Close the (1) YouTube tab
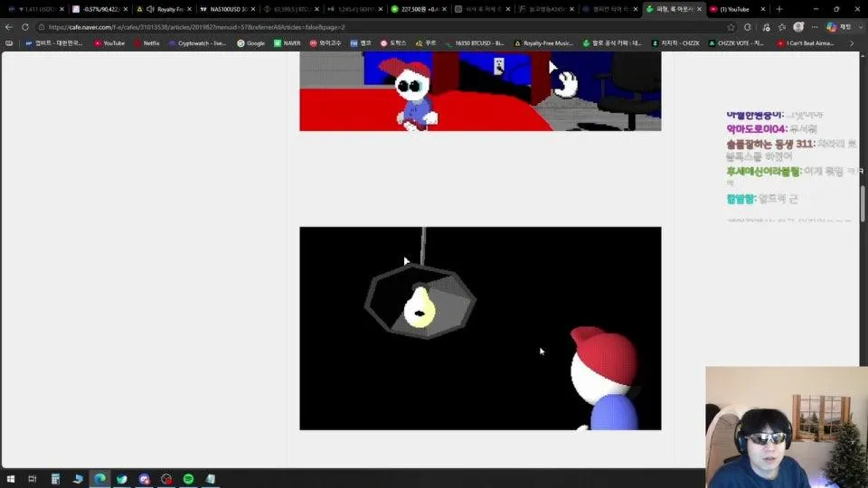This screenshot has width=868, height=488. pyautogui.click(x=763, y=9)
